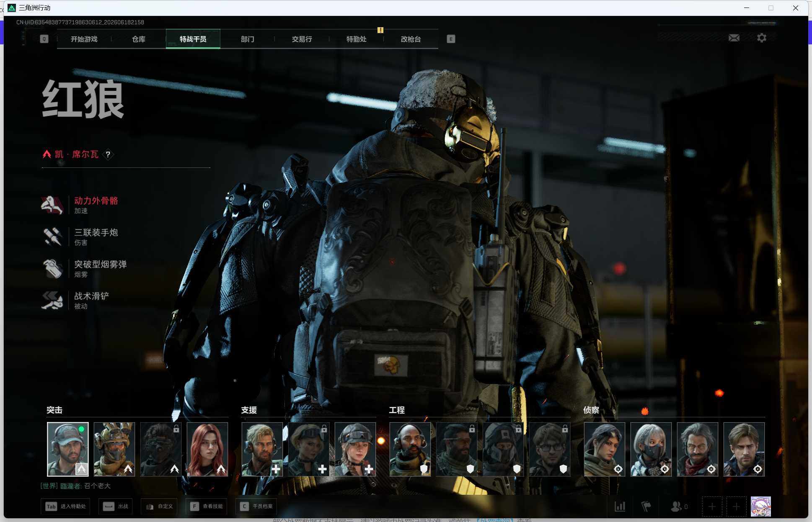The height and width of the screenshot is (522, 812).
Task: Click the 出战 deploy button
Action: [116, 507]
